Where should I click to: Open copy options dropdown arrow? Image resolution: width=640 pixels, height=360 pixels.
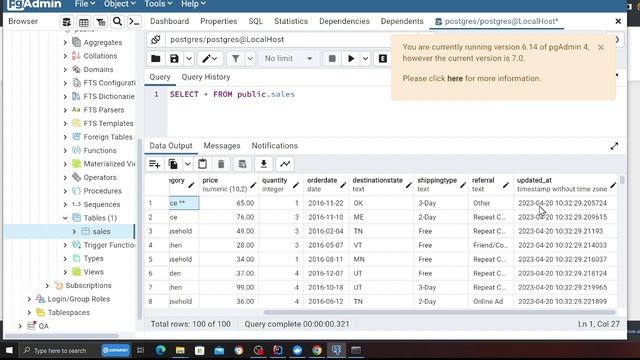point(187,164)
